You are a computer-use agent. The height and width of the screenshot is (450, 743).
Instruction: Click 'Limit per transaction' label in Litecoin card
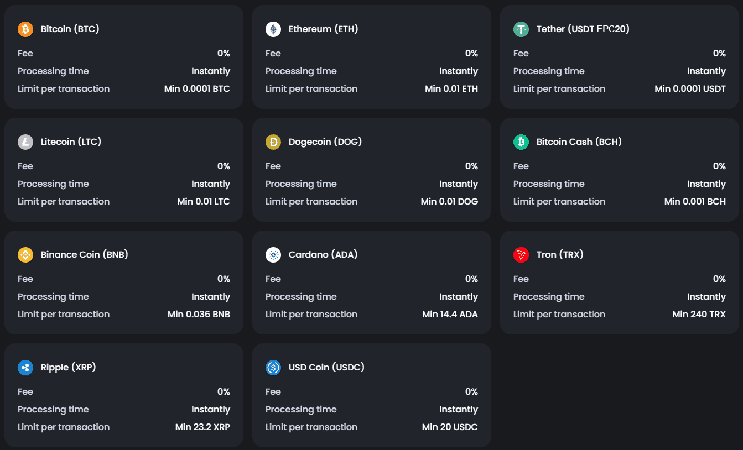coord(63,201)
